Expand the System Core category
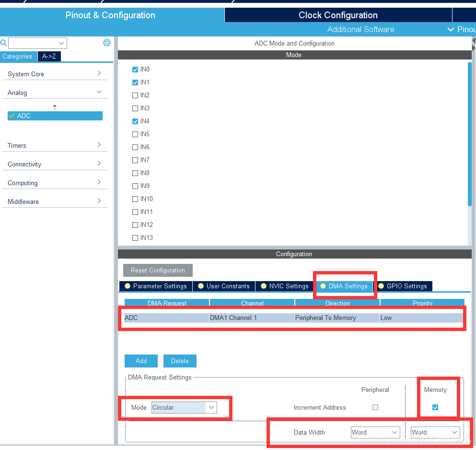The image size is (476, 450). (55, 74)
